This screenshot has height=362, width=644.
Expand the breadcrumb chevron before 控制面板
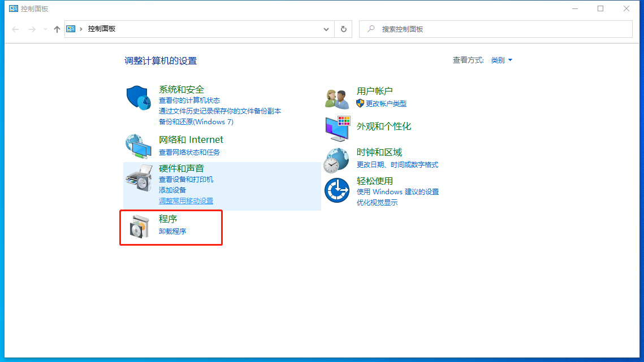(x=81, y=29)
